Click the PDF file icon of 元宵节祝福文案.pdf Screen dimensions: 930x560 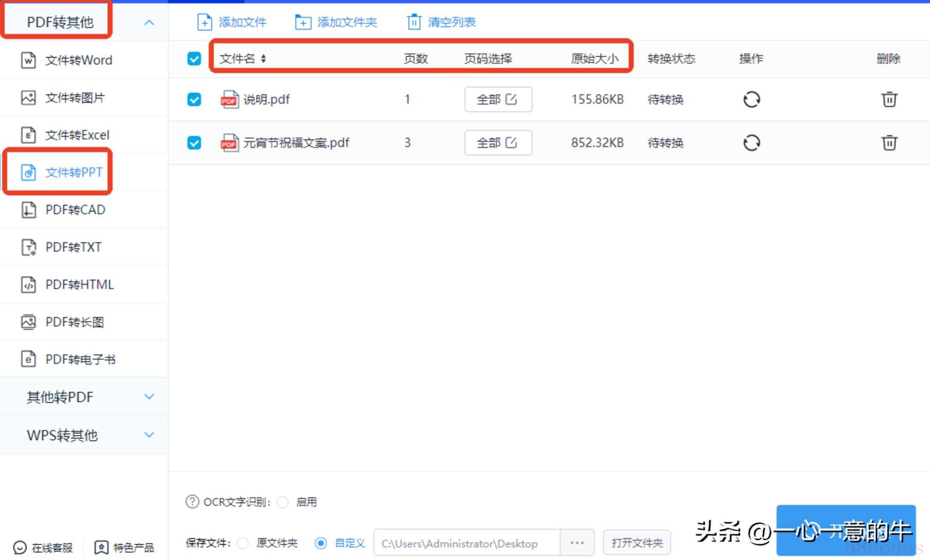pos(230,143)
